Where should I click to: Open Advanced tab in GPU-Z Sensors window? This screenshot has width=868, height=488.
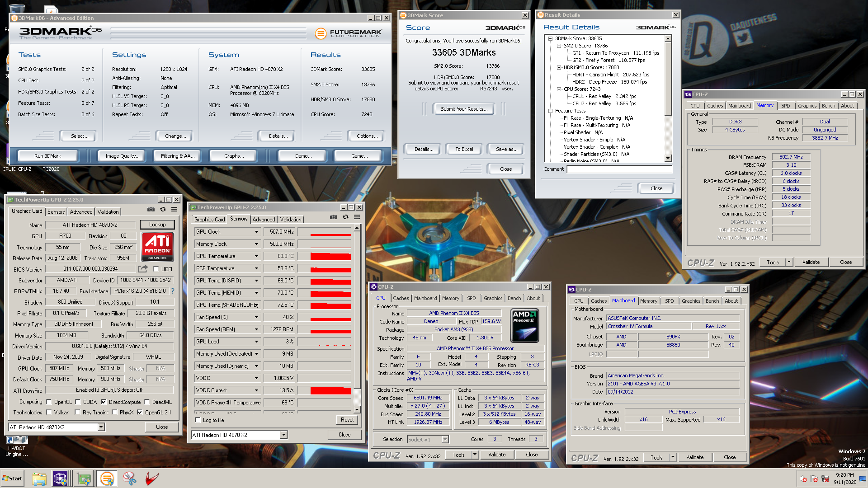(x=264, y=219)
